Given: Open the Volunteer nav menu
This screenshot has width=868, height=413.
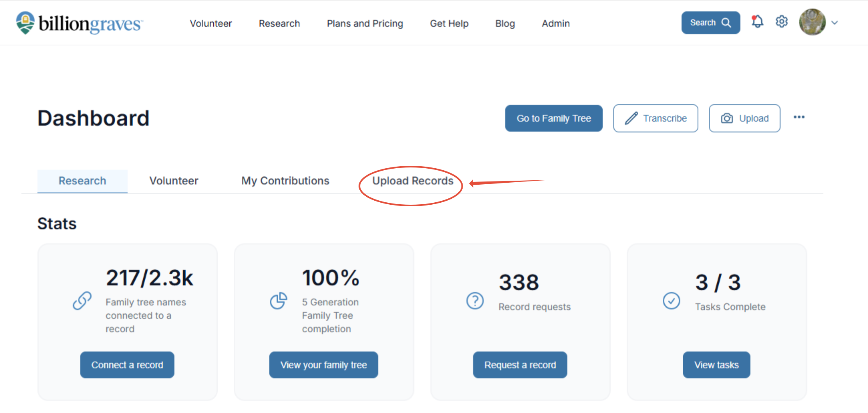Looking at the screenshot, I should pos(211,24).
